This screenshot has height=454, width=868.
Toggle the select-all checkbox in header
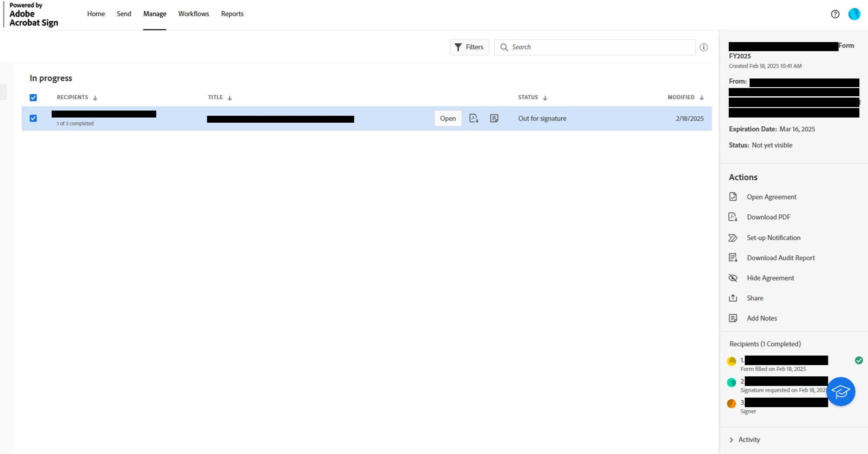coord(33,98)
